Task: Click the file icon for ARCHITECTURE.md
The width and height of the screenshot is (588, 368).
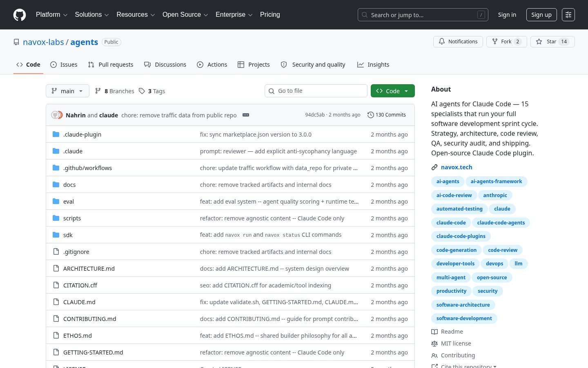Action: [56, 268]
